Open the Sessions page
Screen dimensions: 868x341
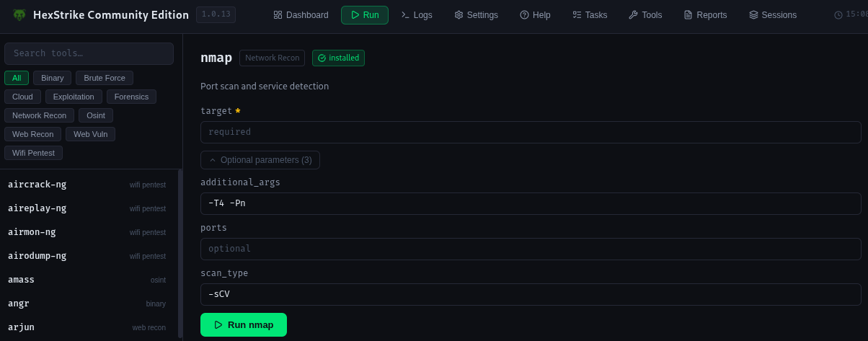(773, 15)
